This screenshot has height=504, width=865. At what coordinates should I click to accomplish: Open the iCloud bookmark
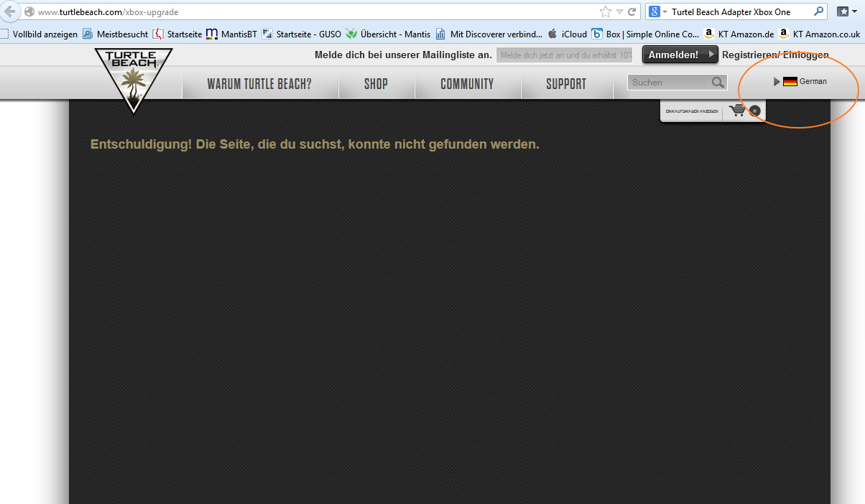pyautogui.click(x=567, y=34)
